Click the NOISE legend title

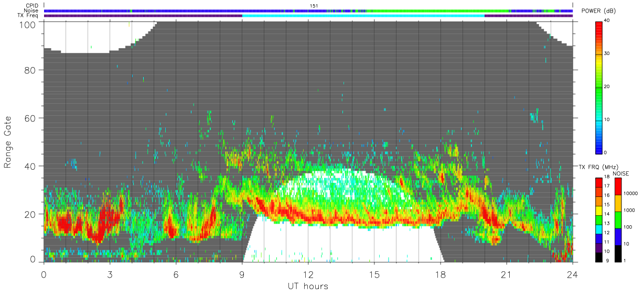click(620, 173)
